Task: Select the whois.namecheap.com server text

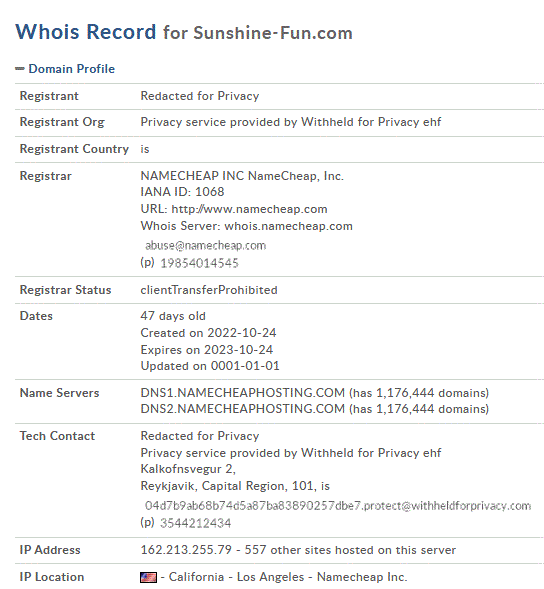Action: [x=289, y=226]
